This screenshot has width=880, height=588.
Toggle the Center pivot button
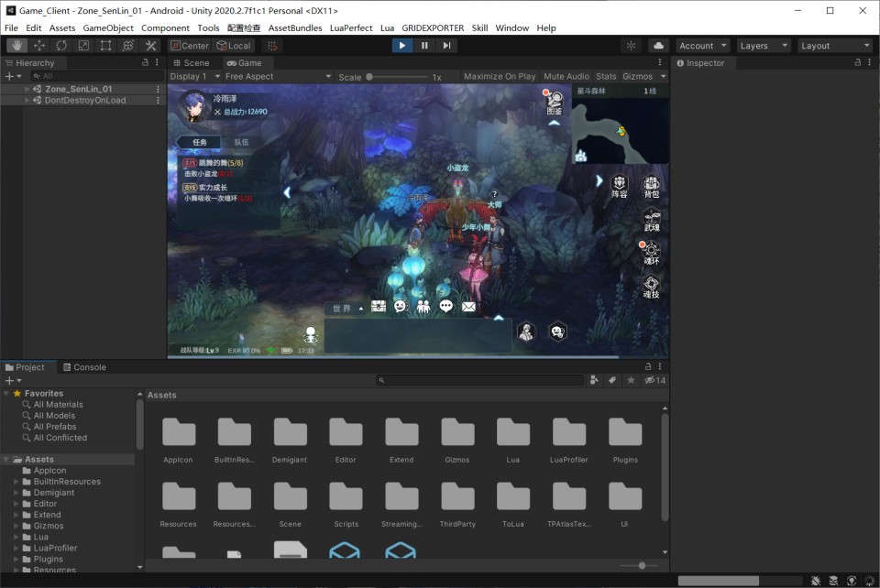pyautogui.click(x=190, y=45)
